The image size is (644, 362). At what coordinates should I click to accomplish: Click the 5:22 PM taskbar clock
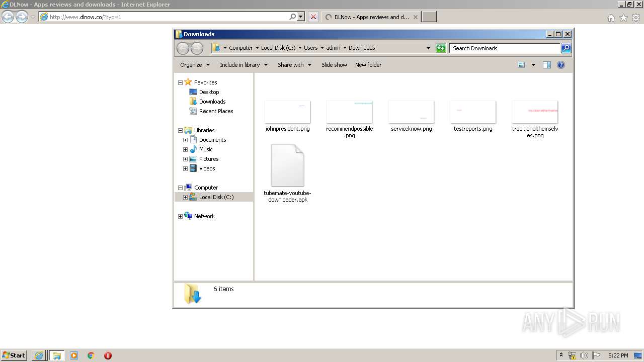pyautogui.click(x=618, y=355)
